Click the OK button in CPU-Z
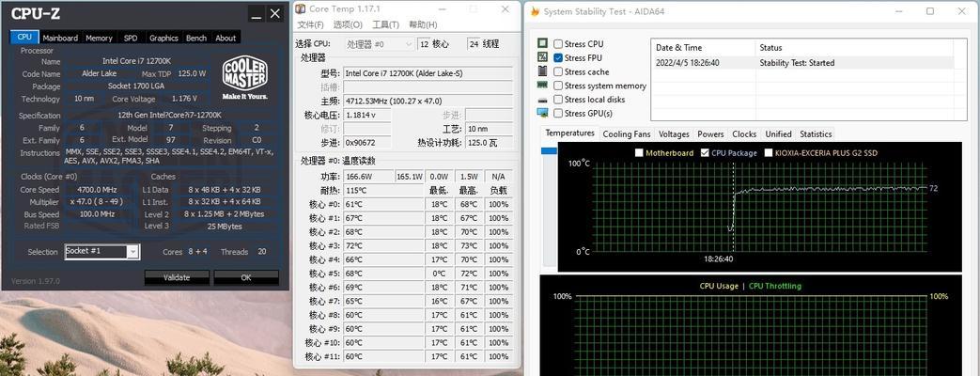Viewport: 980px width, 376px height. [x=245, y=277]
